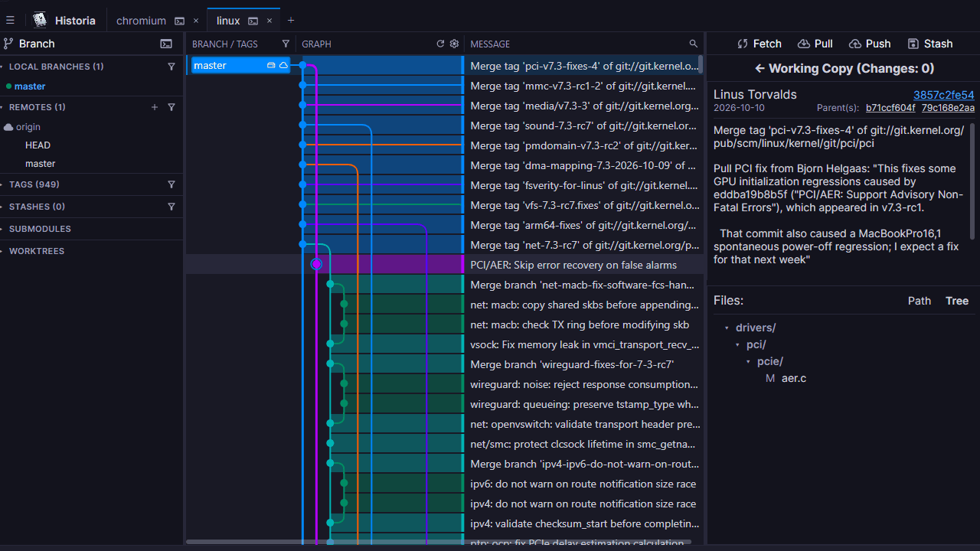Select commit "net/smc: protect clcsock lifetime"
The width and height of the screenshot is (980, 551).
(x=584, y=444)
